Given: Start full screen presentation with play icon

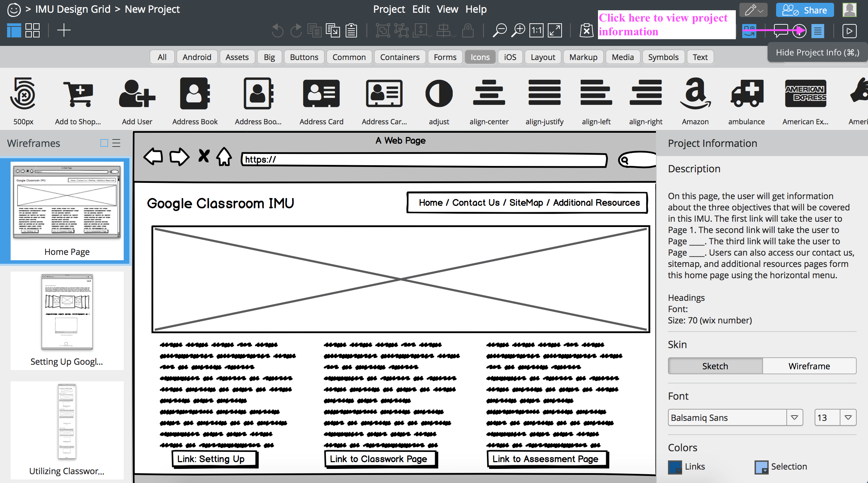Looking at the screenshot, I should click(x=850, y=31).
